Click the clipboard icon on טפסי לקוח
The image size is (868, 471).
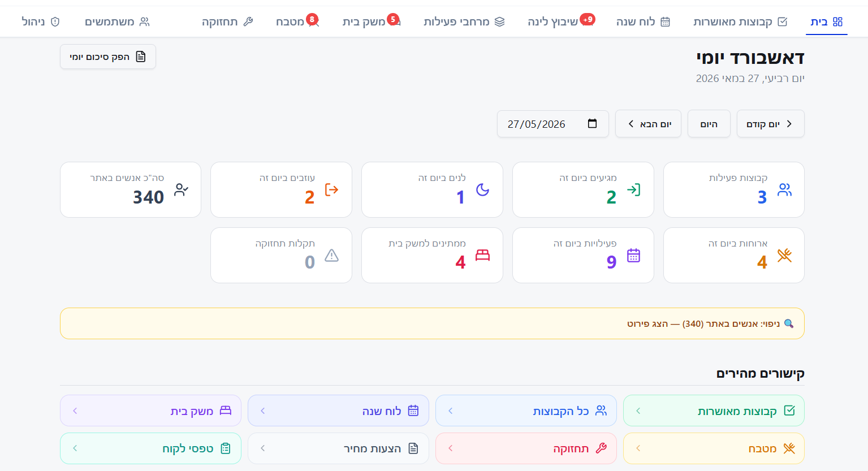226,448
